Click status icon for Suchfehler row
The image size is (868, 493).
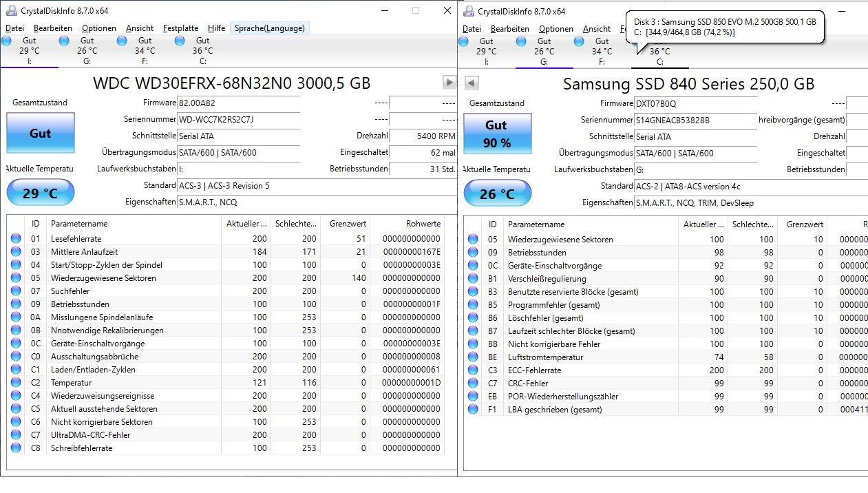coord(16,291)
